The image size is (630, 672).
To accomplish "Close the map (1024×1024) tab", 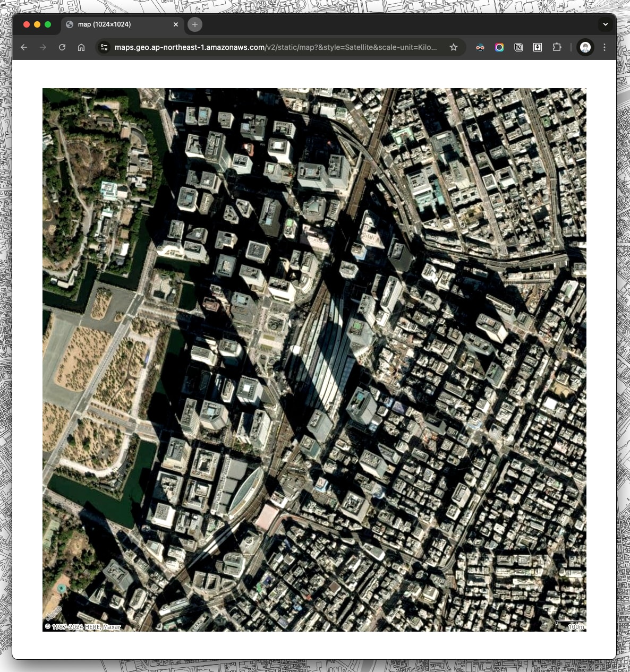I will click(x=176, y=24).
